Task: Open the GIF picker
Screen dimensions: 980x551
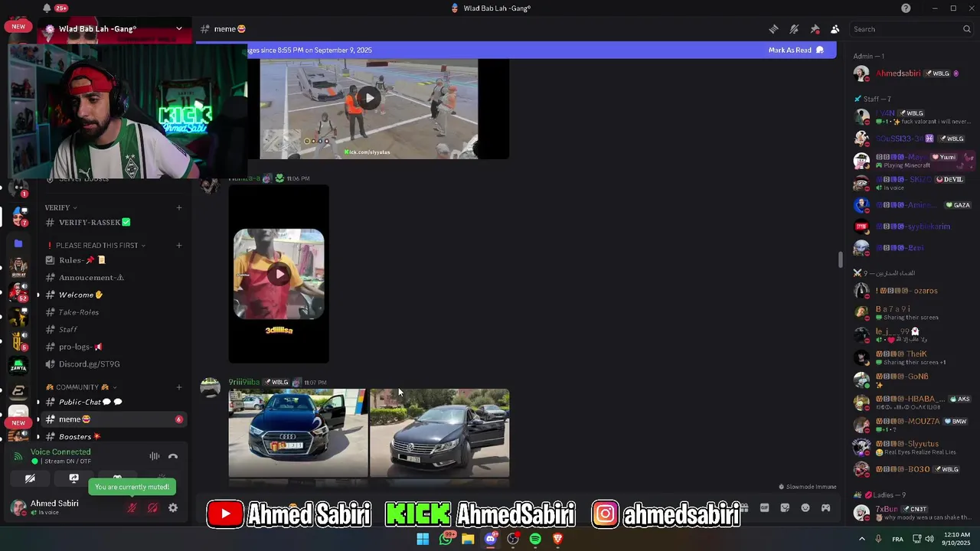Action: (764, 507)
